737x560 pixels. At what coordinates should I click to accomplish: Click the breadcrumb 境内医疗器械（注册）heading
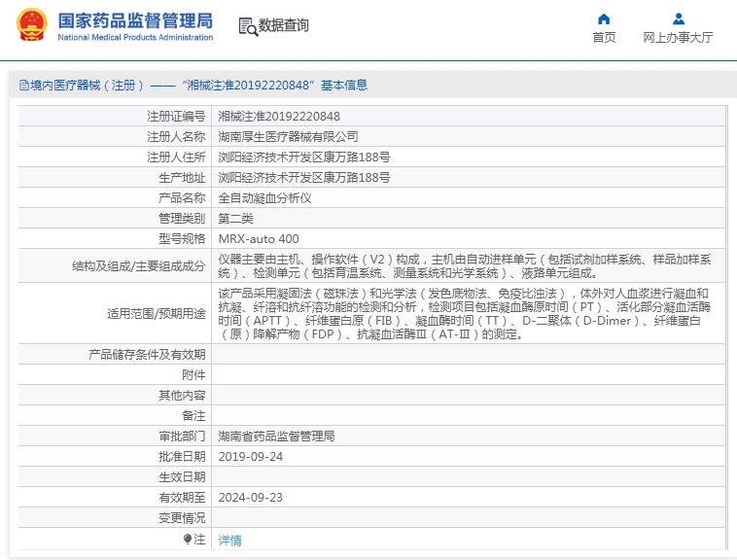[x=87, y=85]
